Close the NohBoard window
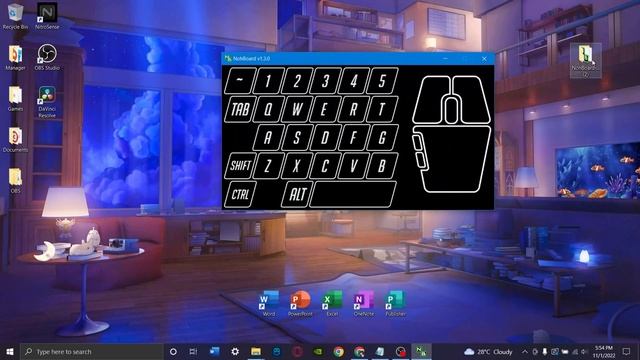This screenshot has width=640, height=360. tap(484, 59)
